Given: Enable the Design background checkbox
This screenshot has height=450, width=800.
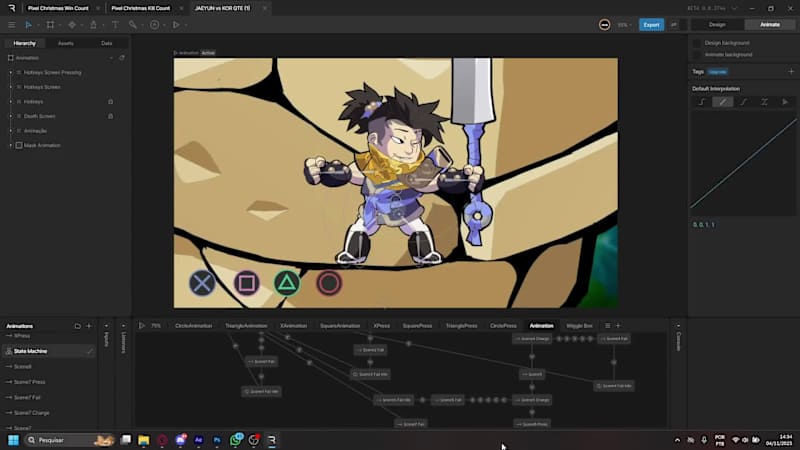Looking at the screenshot, I should click(x=697, y=43).
